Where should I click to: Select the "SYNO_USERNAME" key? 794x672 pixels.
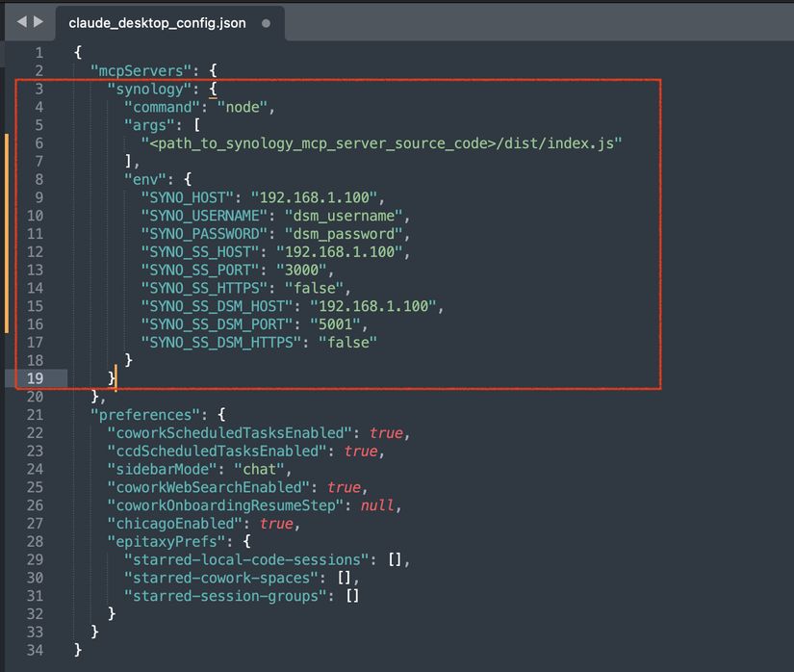click(204, 216)
